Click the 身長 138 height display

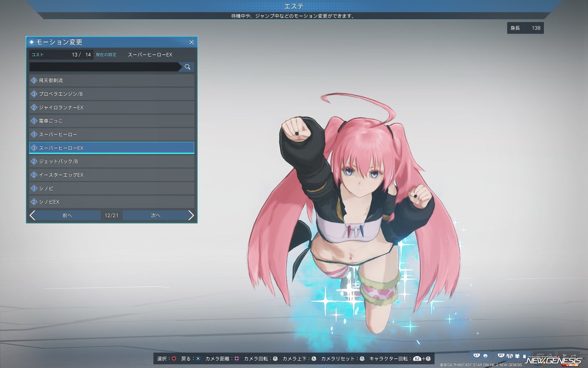[x=525, y=28]
